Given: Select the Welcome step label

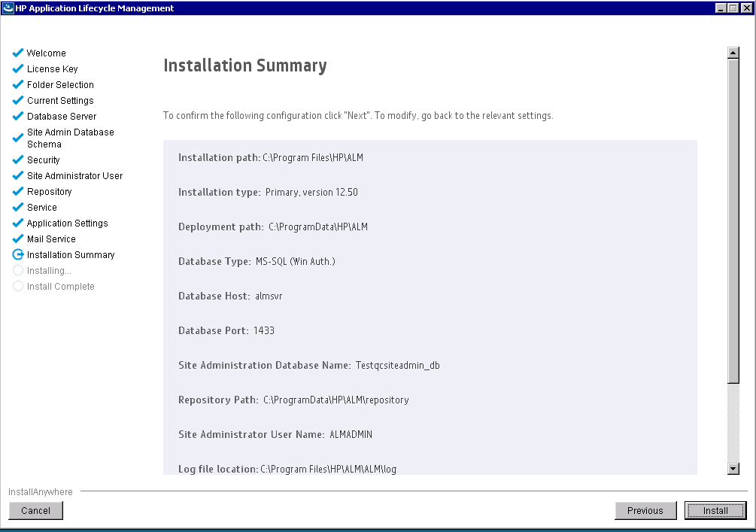Looking at the screenshot, I should pyautogui.click(x=47, y=53).
